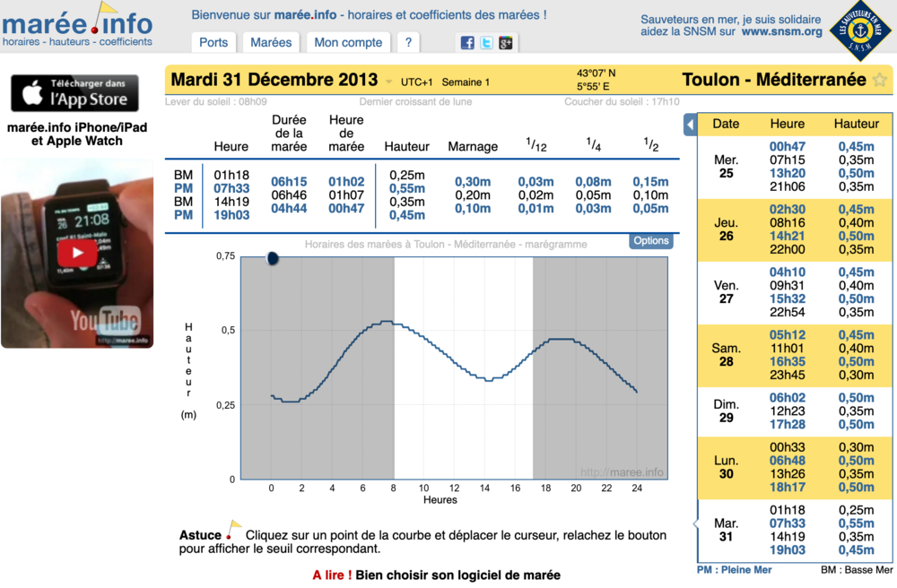Select Jeu. 26 in the week list
The width and height of the screenshot is (897, 588).
tap(726, 229)
